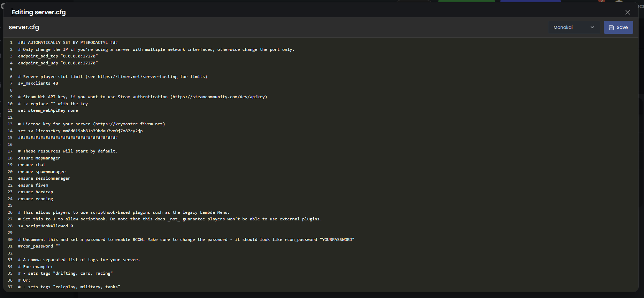Click the endpoint_add_tcp line
Viewport: 644px width, 298px height.
point(58,56)
